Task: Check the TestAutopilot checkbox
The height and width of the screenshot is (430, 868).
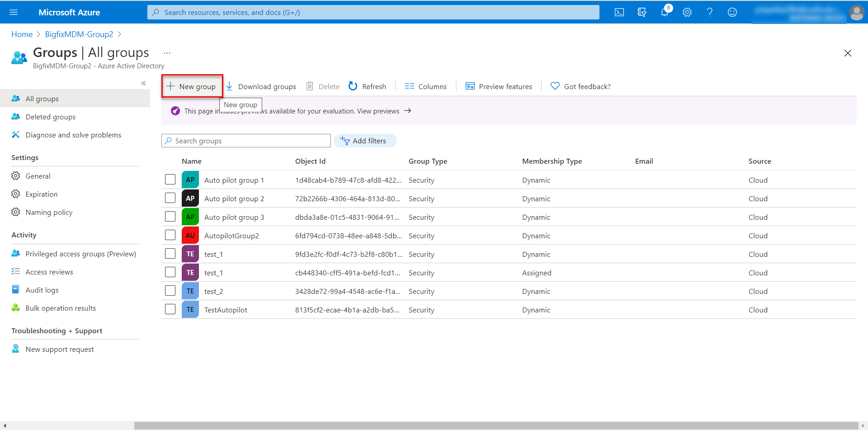Action: 170,309
